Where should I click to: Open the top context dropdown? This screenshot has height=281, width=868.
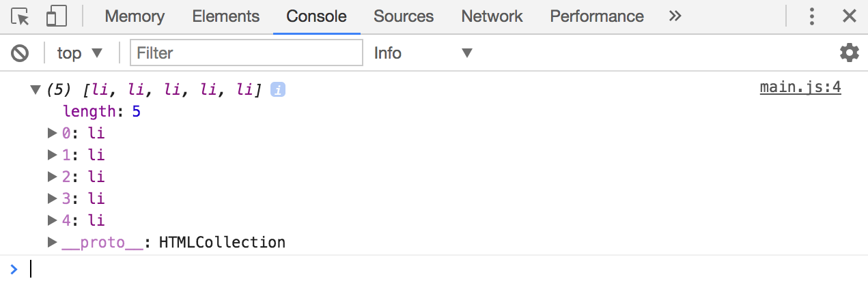[x=79, y=53]
